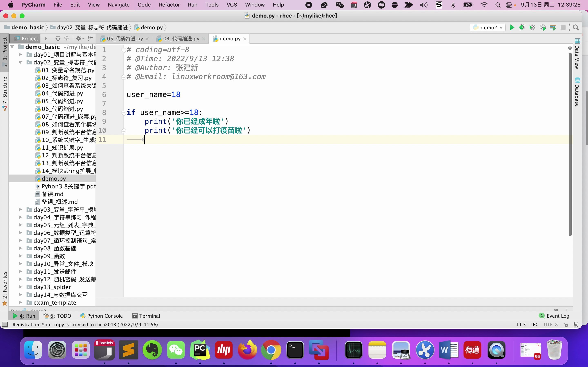
Task: Open the Search Everywhere magnifier icon
Action: click(576, 28)
